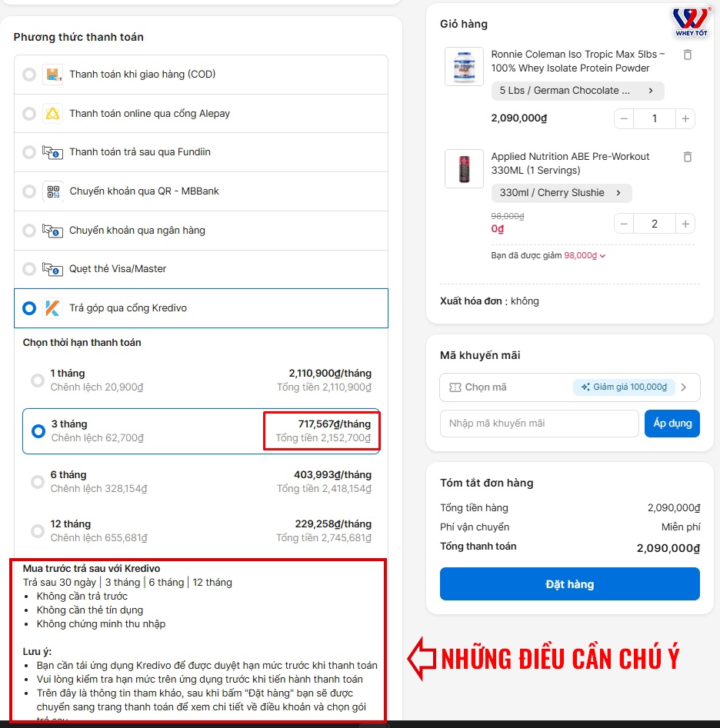This screenshot has height=728, width=720.
Task: Open the 330ml / Cherry Slushie variant selector
Action: 561,193
